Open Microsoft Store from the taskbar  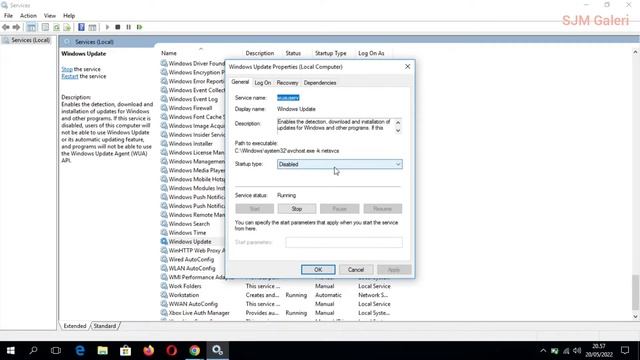[x=125, y=350]
